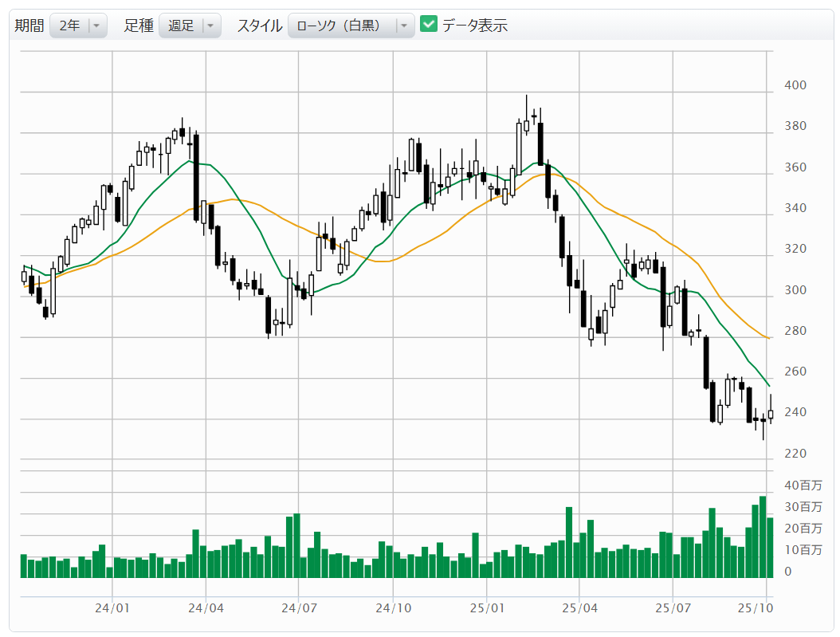Click the データ表示 label text
Image resolution: width=840 pixels, height=637 pixels.
point(475,26)
